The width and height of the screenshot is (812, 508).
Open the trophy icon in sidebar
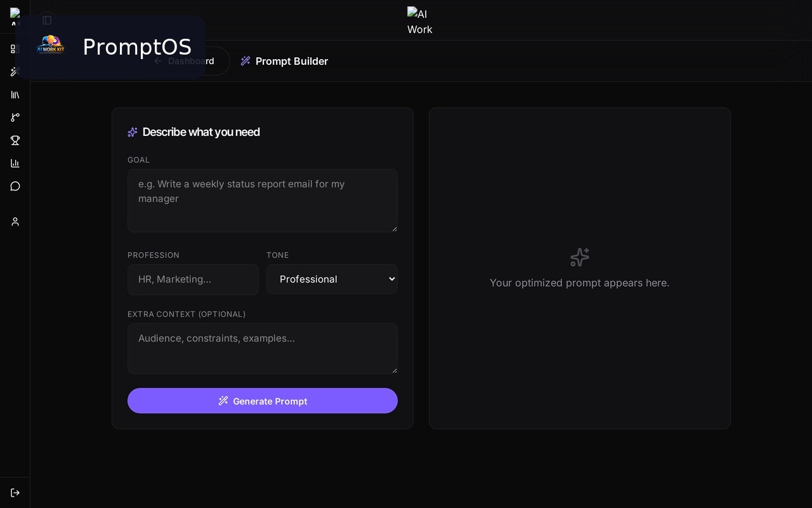click(15, 140)
